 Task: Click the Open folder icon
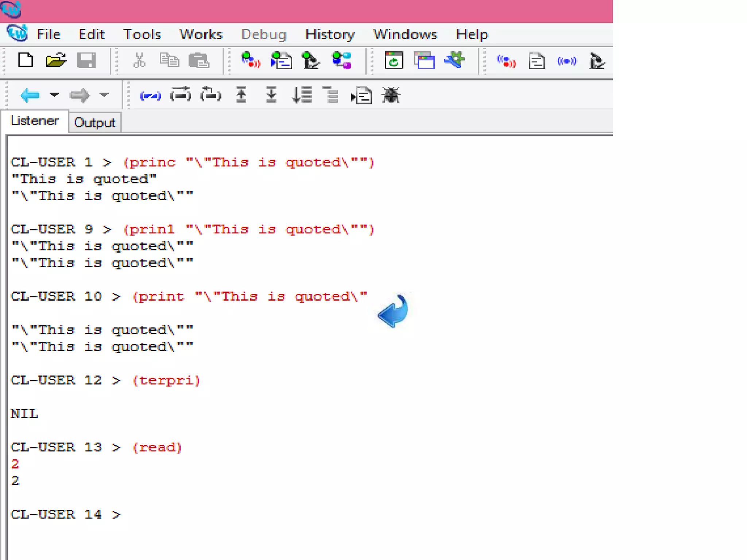(x=56, y=60)
